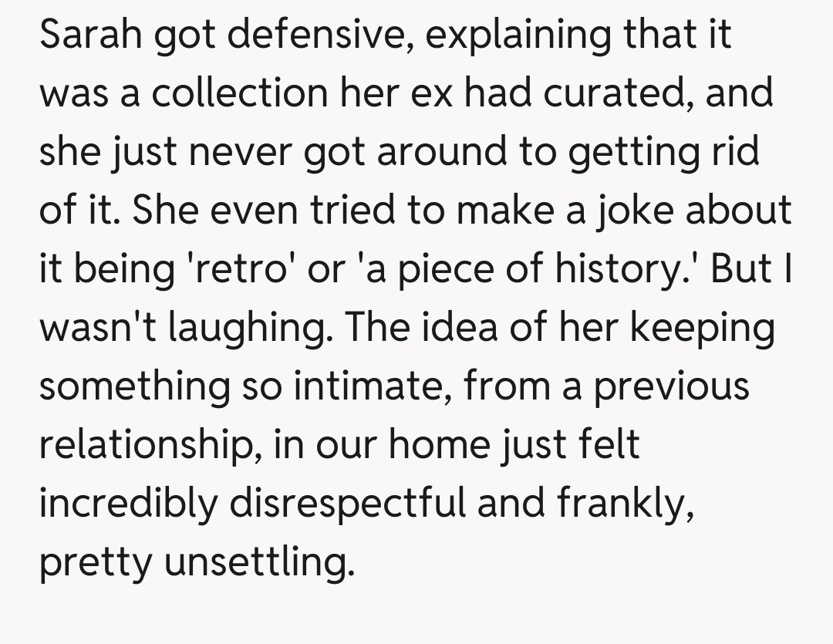
Task: Click the word 'previous'
Action: point(672,386)
